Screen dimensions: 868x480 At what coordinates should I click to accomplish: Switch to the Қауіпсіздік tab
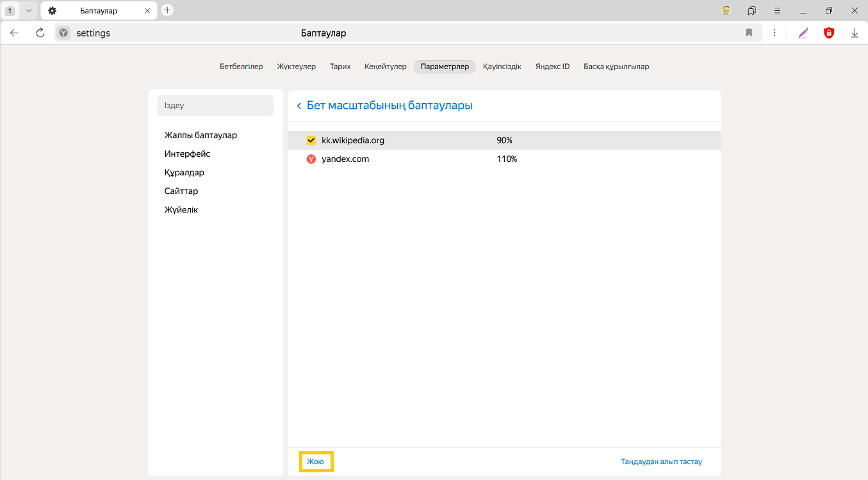[x=502, y=67]
